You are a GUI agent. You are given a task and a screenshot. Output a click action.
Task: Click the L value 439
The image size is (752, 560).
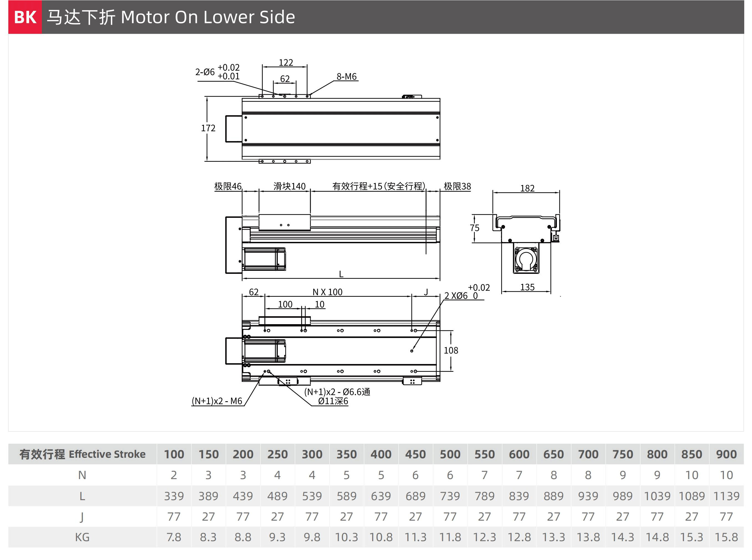[x=243, y=496]
